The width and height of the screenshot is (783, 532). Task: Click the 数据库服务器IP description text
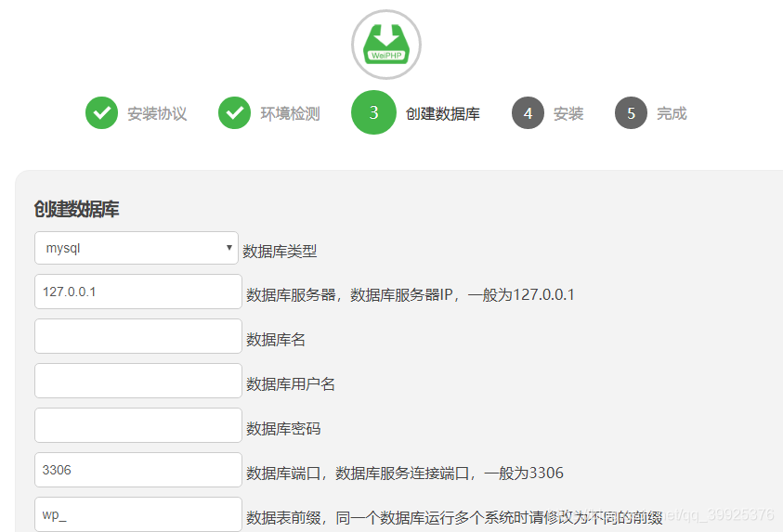pos(411,295)
